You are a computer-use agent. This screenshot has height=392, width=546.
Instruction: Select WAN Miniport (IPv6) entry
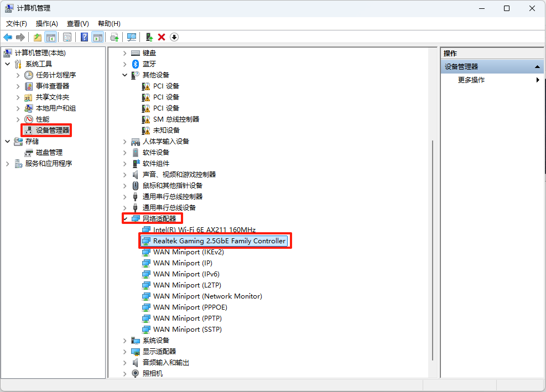coord(186,274)
